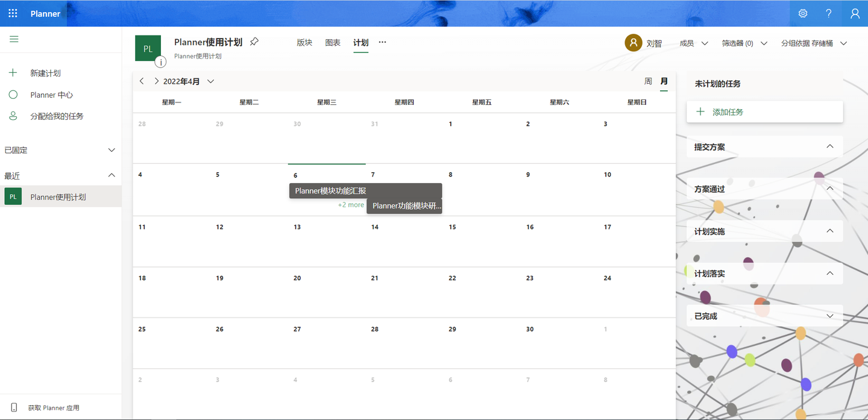Open settings gear icon

pos(803,13)
